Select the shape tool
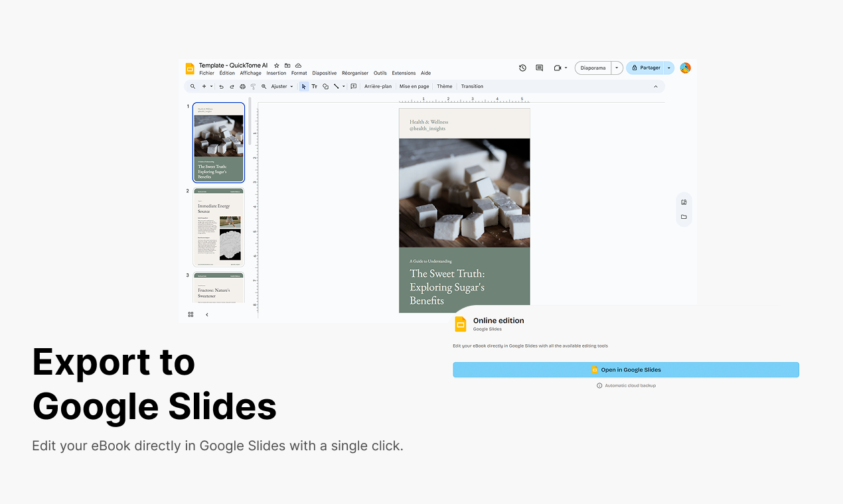Image resolution: width=843 pixels, height=504 pixels. point(325,86)
